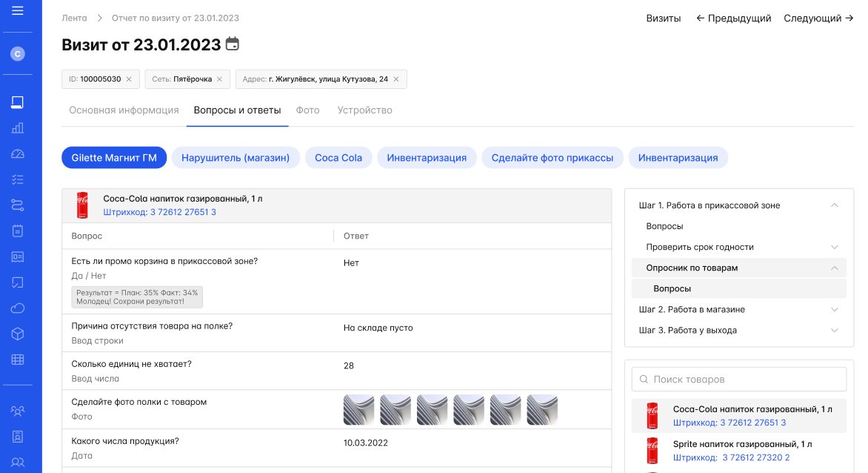Open the Визиты link at top
868x473 pixels.
(663, 19)
